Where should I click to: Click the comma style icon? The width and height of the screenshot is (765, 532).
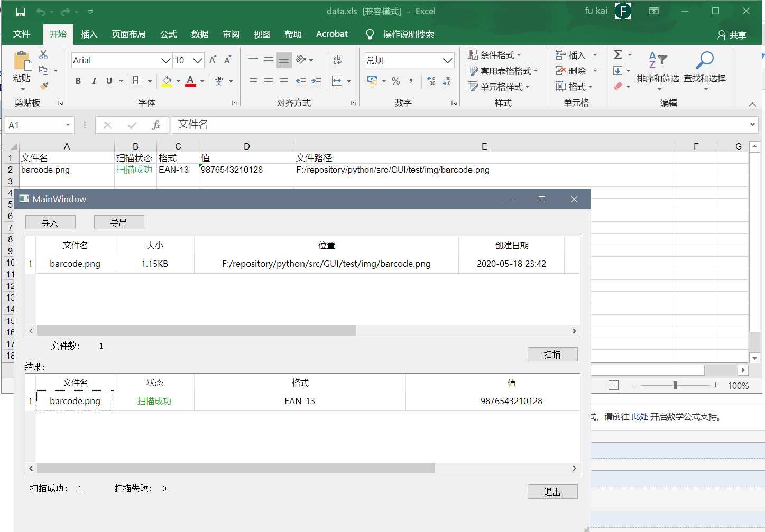[x=411, y=81]
